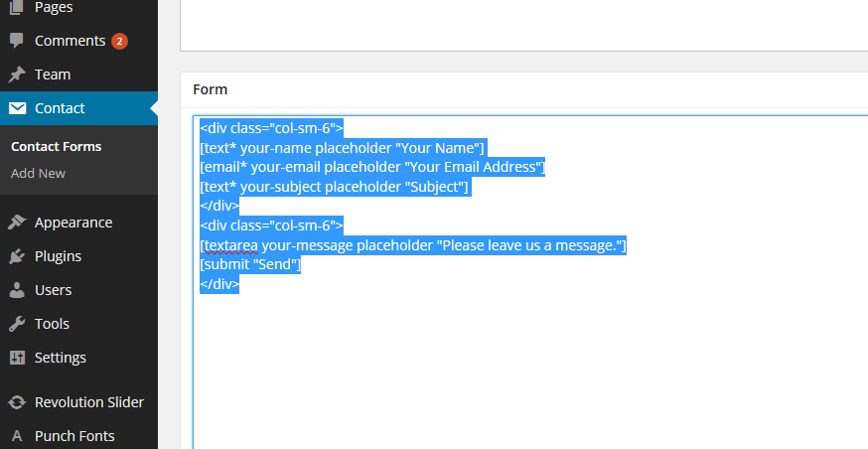This screenshot has height=449, width=868.
Task: Click the Form panel header
Action: point(210,89)
